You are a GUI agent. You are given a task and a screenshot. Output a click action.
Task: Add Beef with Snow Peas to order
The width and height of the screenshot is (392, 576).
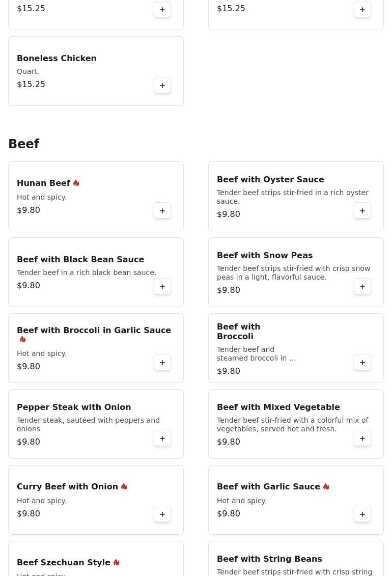click(362, 287)
